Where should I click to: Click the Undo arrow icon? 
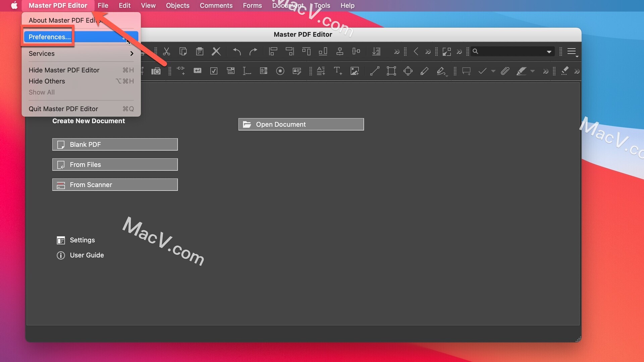tap(237, 51)
